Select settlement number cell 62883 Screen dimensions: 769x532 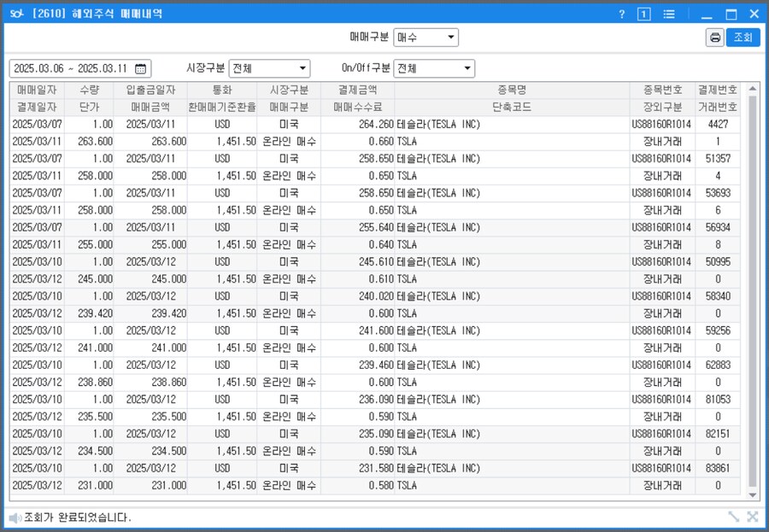pos(718,365)
